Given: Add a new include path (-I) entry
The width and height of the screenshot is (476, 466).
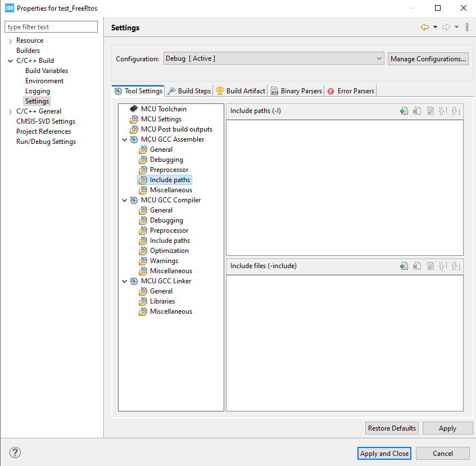Looking at the screenshot, I should (x=404, y=111).
